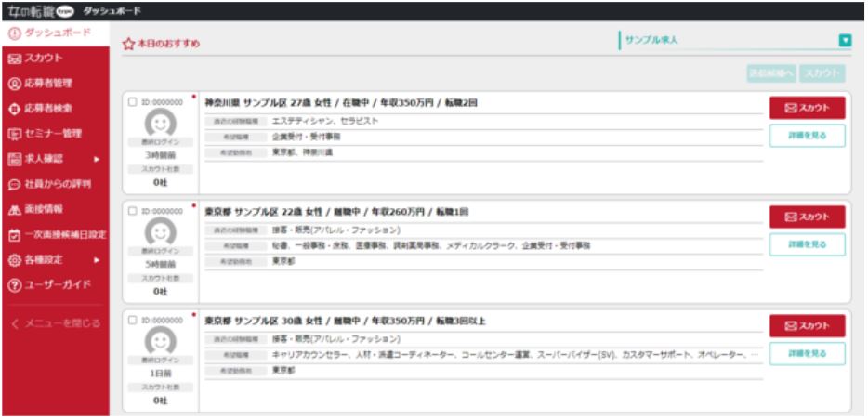The image size is (868, 420).
Task: Click the スカウト envelope icon in sidebar
Action: (15, 59)
